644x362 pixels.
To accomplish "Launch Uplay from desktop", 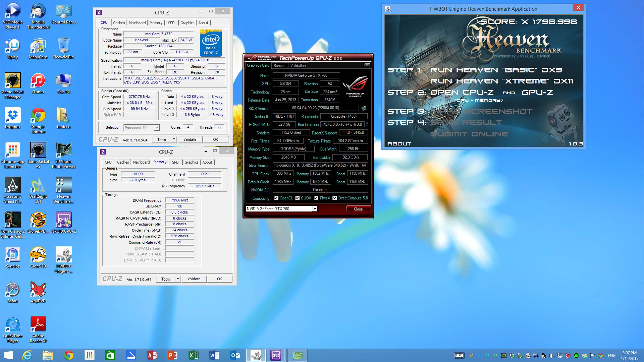I will point(13,49).
